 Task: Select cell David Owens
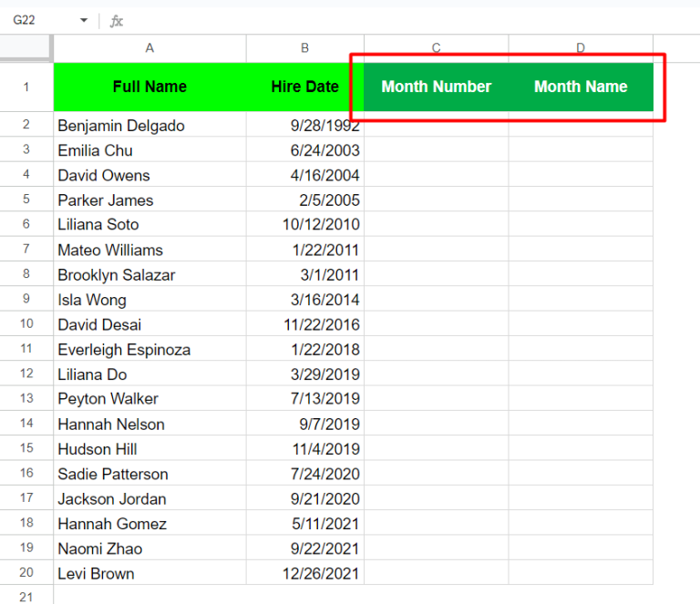[149, 174]
